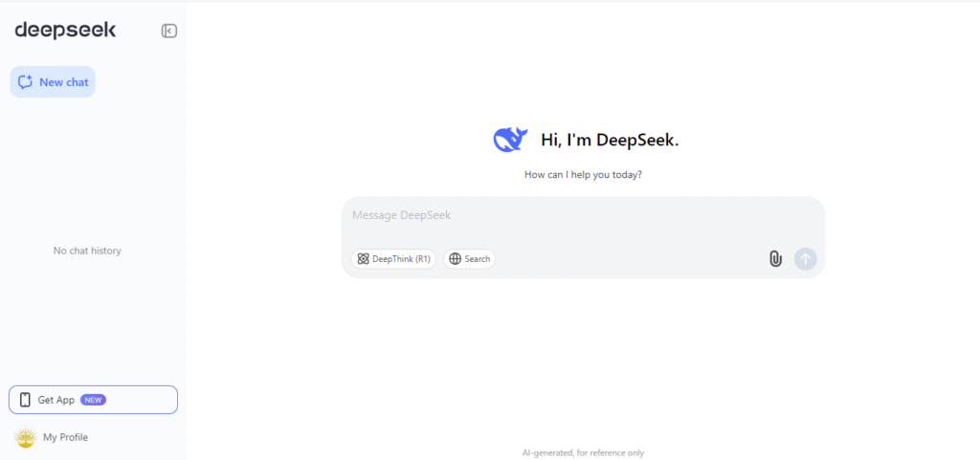Click the "How can I help you today?" text

(583, 175)
